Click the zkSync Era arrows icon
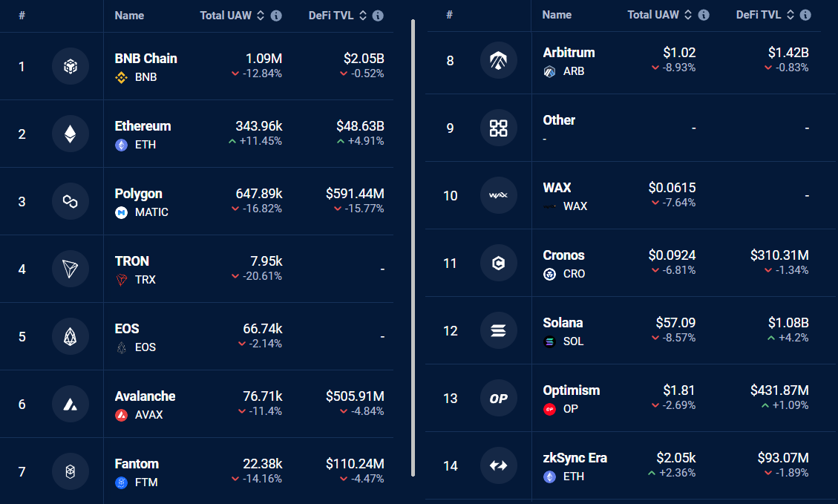 pos(499,465)
